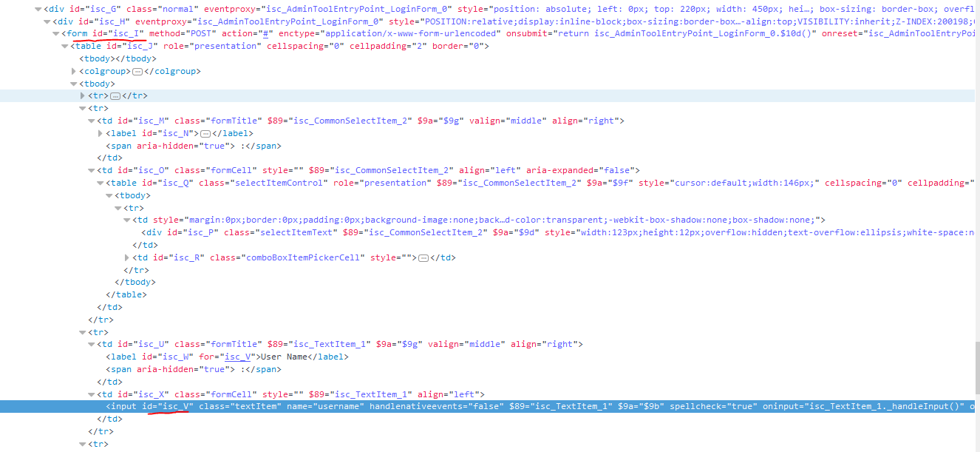Follow the isc_V link in label for attribute

coord(238,357)
